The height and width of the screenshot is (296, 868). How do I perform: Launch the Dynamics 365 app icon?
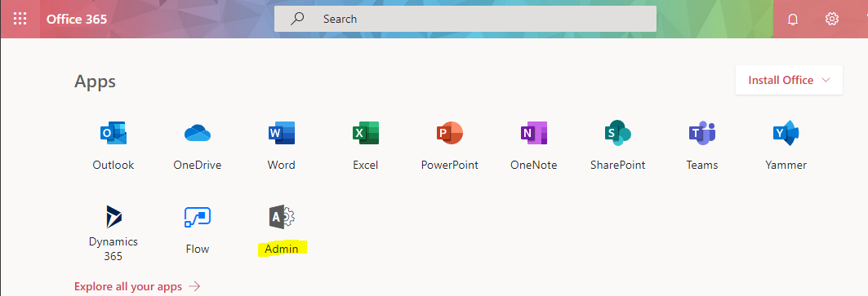click(114, 217)
